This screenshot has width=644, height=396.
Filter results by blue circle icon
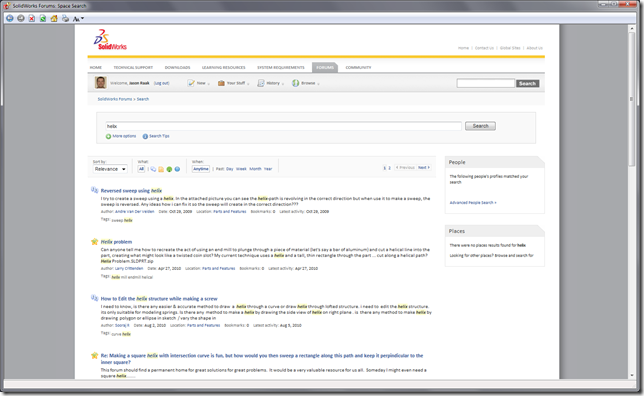(x=177, y=169)
